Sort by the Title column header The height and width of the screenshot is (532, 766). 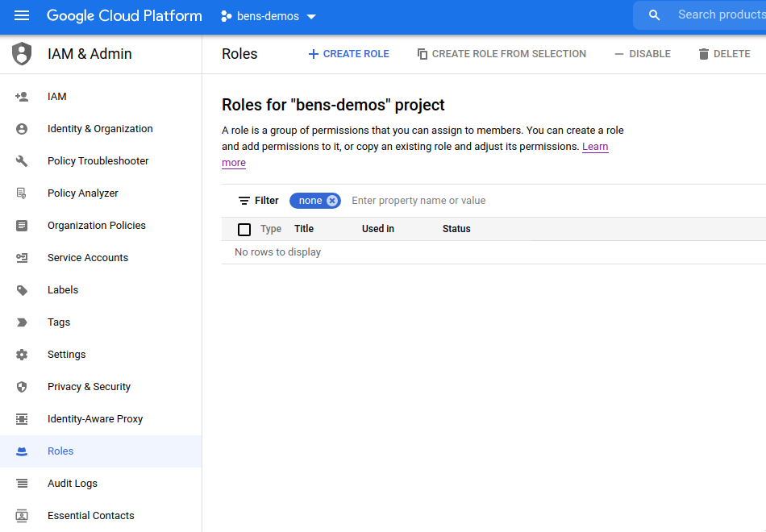click(303, 229)
